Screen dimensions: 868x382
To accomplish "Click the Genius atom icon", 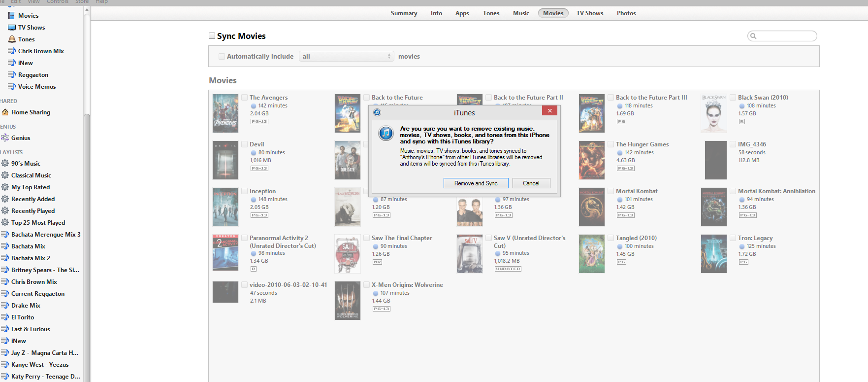I will (5, 138).
